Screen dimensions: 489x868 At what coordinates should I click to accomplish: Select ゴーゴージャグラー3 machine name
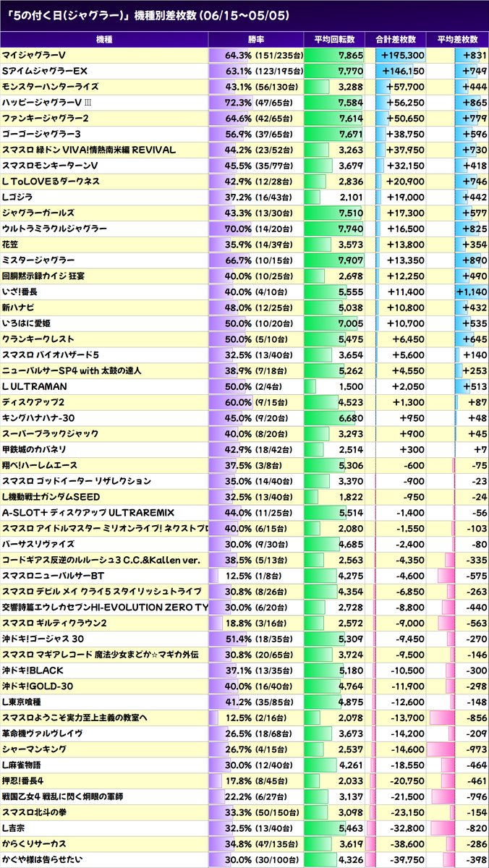(41, 134)
